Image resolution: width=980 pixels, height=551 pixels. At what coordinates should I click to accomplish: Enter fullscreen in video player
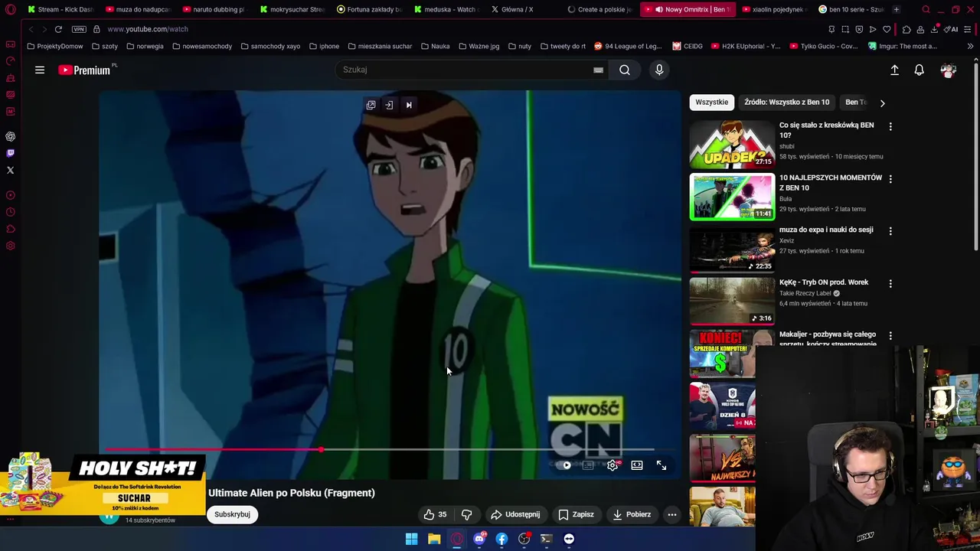661,465
